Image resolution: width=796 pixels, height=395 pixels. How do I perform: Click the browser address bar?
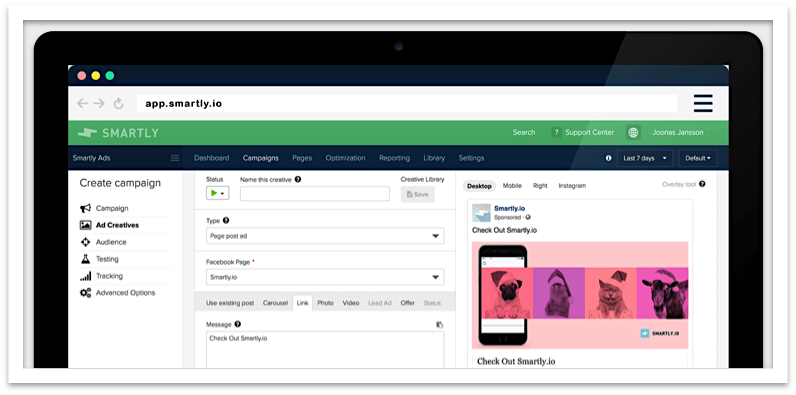pos(407,104)
